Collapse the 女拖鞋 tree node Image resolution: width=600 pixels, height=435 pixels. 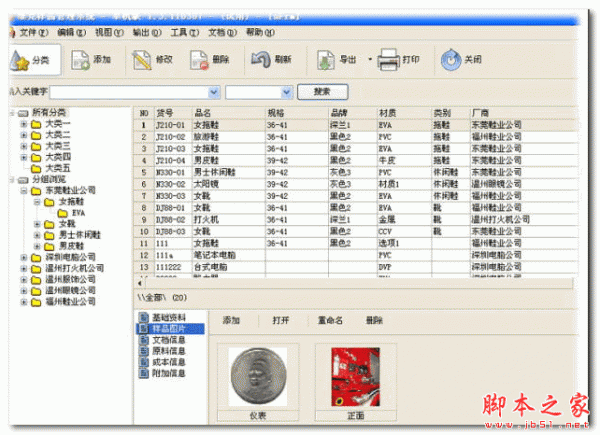tap(37, 202)
